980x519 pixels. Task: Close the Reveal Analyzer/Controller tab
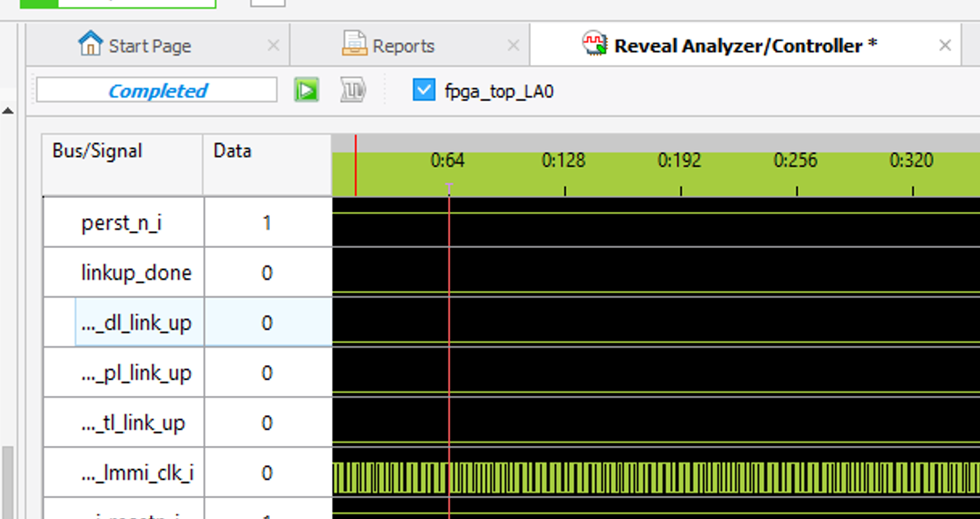click(x=945, y=46)
